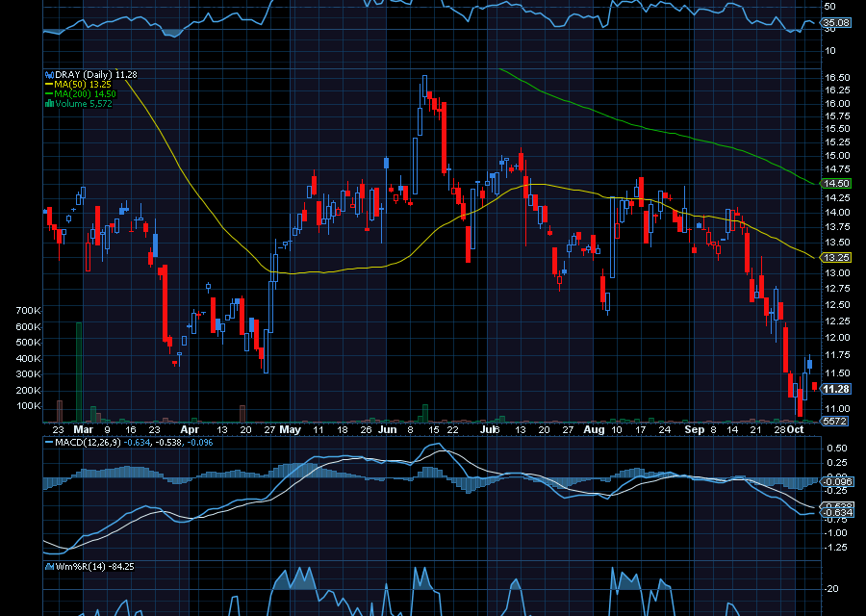The height and width of the screenshot is (616, 866).
Task: Click the 35.08 oscillator value tag
Action: click(x=836, y=23)
